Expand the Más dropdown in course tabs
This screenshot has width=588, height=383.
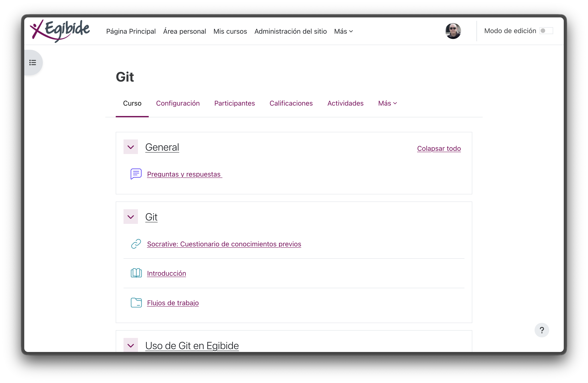point(387,103)
